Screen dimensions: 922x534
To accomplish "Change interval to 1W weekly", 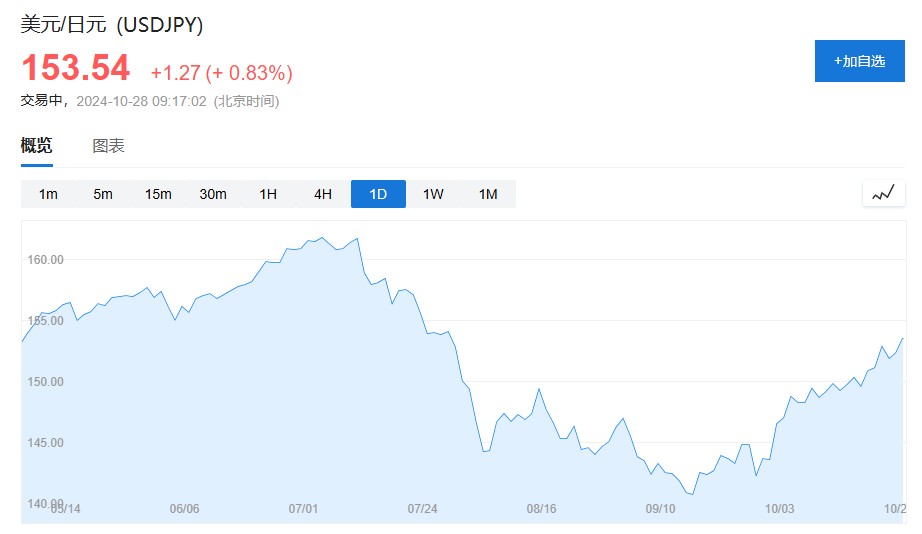I will (433, 194).
